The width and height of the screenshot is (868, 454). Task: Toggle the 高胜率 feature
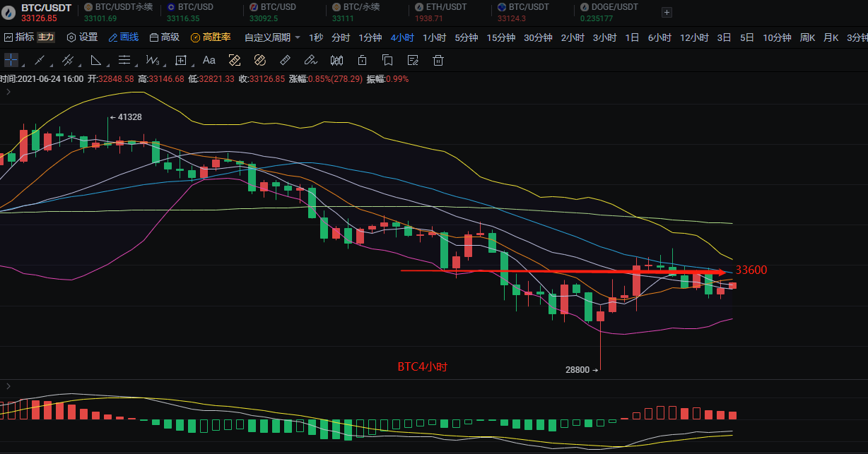pos(211,37)
